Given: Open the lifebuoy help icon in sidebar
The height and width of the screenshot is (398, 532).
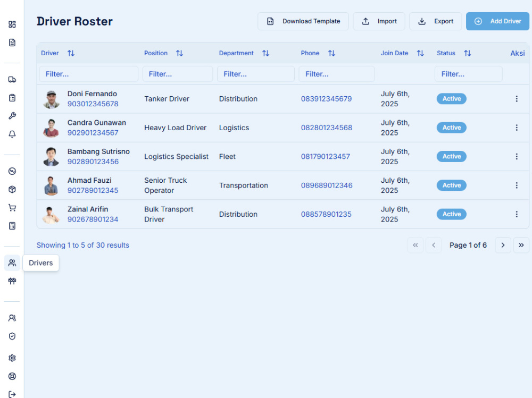Looking at the screenshot, I should click(12, 376).
